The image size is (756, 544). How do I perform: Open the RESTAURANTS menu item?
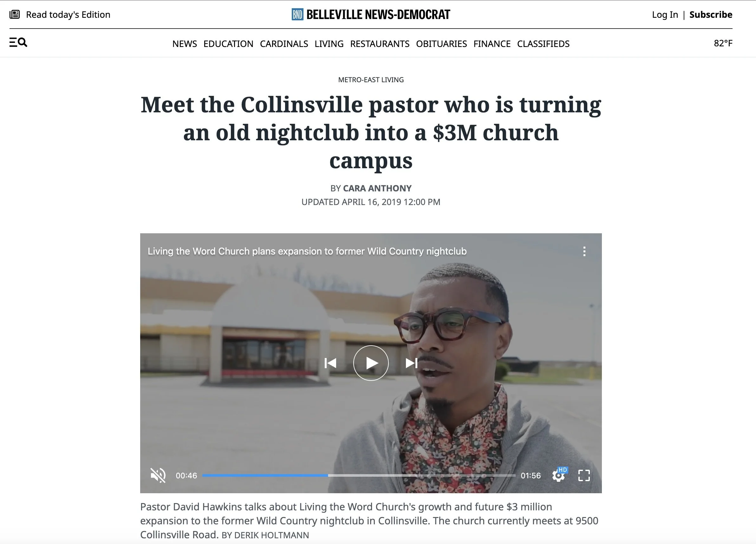[380, 44]
